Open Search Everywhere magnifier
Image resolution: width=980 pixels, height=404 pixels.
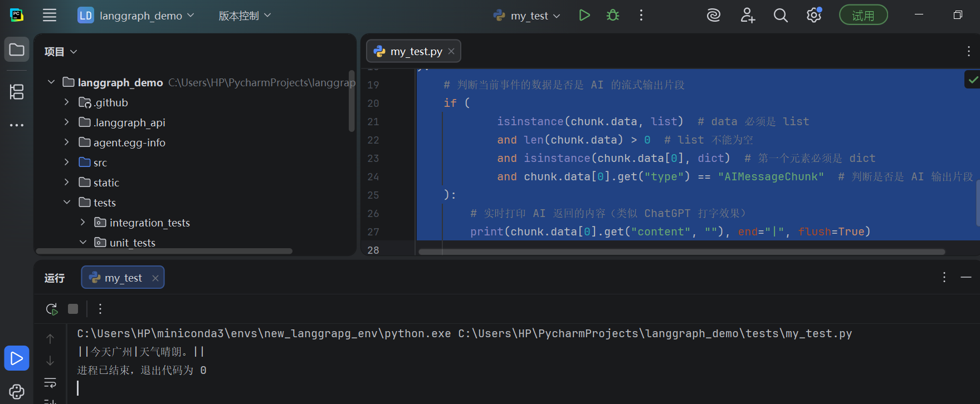click(x=781, y=16)
